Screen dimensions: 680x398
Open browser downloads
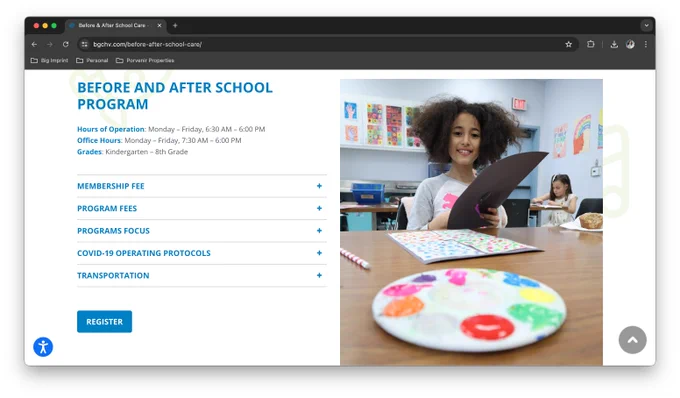pos(614,44)
